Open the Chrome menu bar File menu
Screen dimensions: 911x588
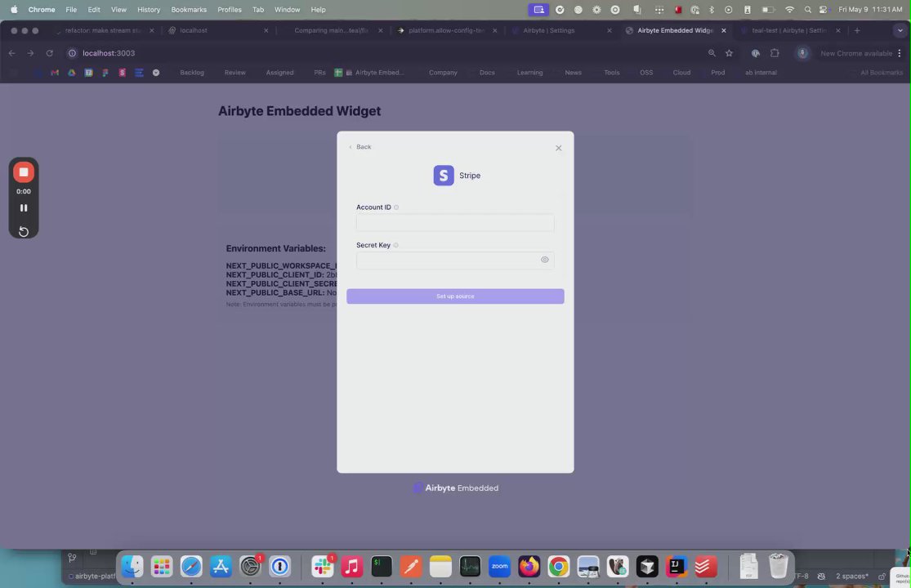pyautogui.click(x=71, y=9)
